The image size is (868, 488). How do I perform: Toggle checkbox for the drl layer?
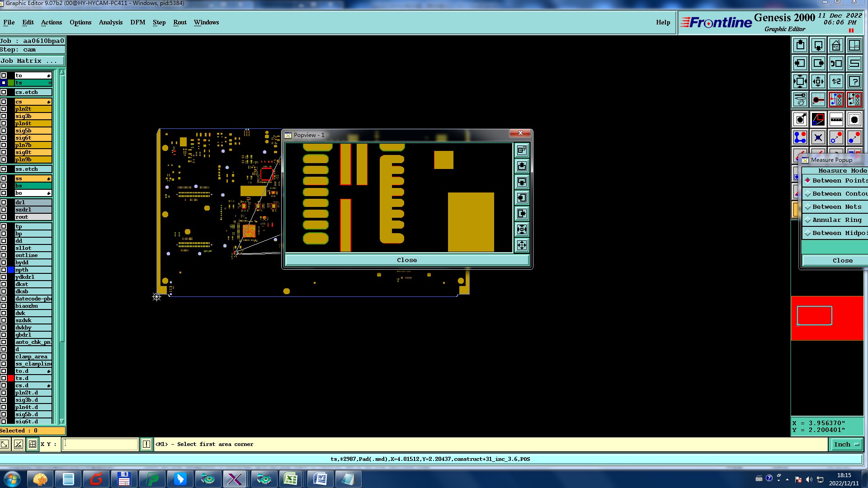[x=4, y=202]
